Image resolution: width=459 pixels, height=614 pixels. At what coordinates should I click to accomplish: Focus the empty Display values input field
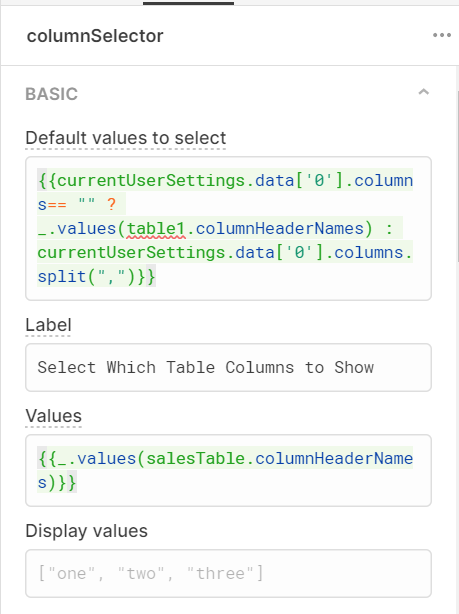228,573
